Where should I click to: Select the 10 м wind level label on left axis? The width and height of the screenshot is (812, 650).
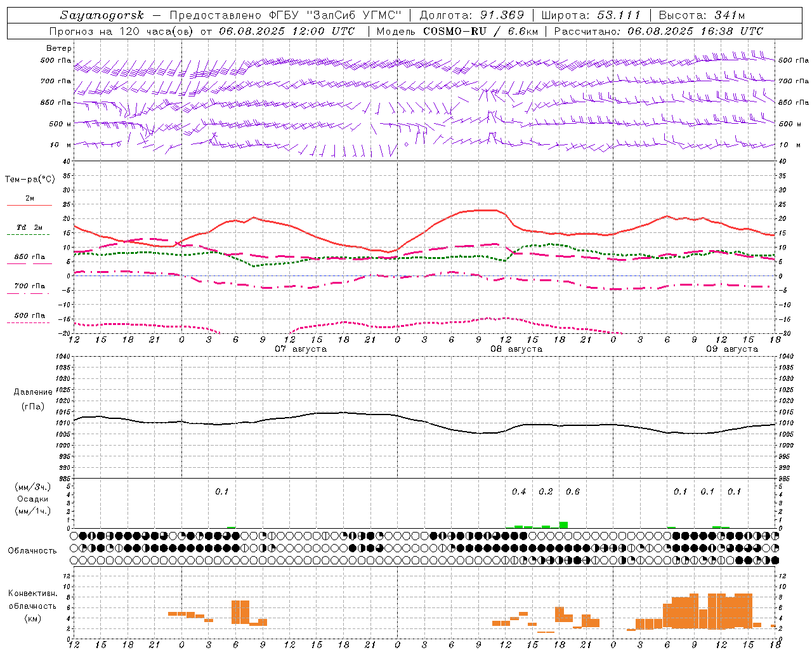(x=61, y=145)
